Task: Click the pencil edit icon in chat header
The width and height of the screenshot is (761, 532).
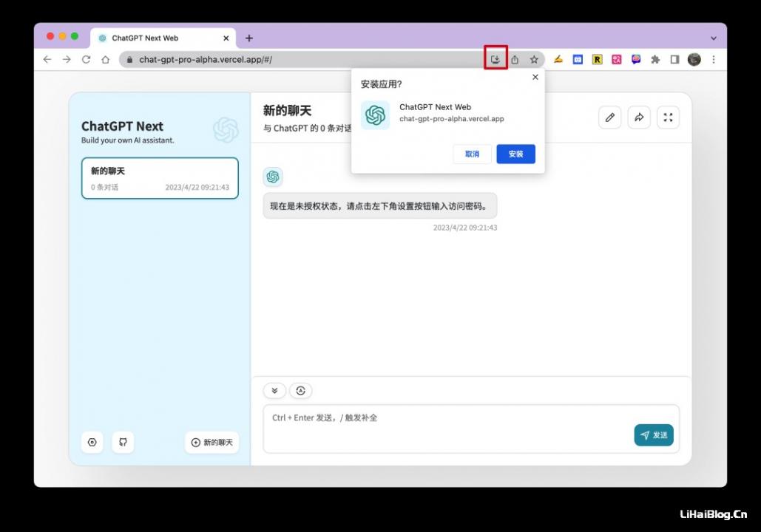Action: click(610, 117)
